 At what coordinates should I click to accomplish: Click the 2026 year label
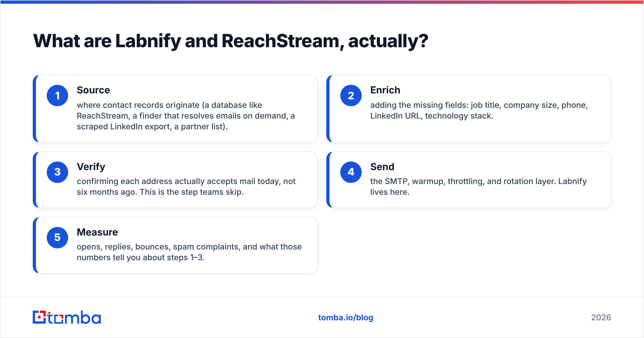[x=601, y=318]
